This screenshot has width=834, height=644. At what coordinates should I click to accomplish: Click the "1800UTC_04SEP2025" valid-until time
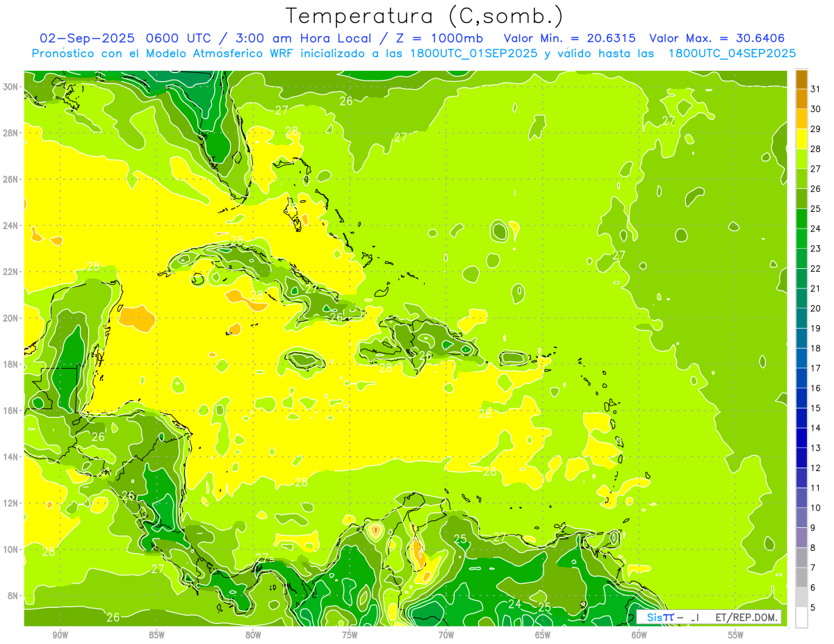click(732, 53)
